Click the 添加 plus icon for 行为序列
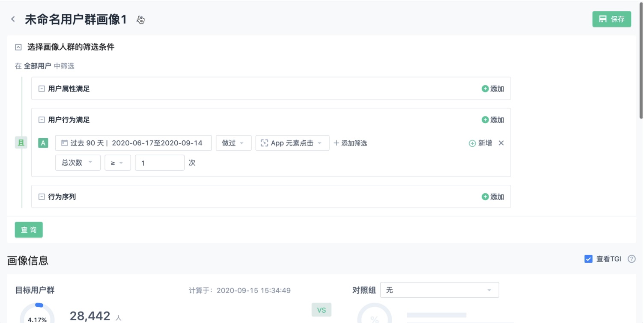The image size is (644, 323). coord(485,196)
